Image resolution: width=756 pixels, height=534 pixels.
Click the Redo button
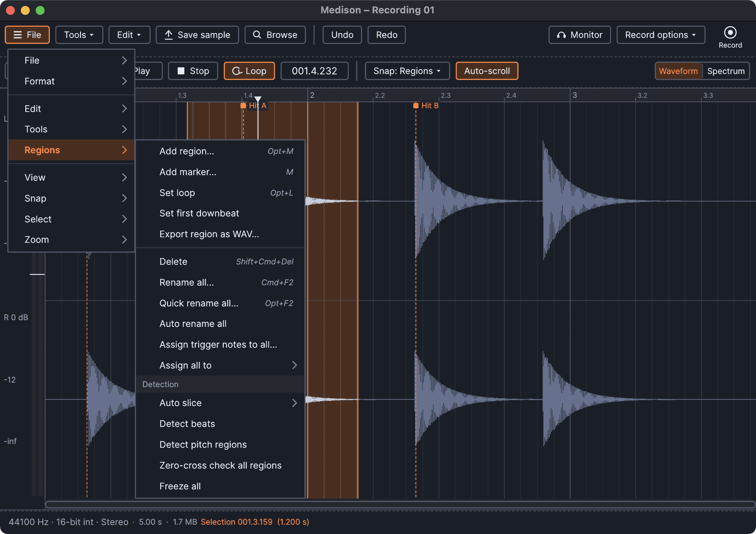coord(387,35)
